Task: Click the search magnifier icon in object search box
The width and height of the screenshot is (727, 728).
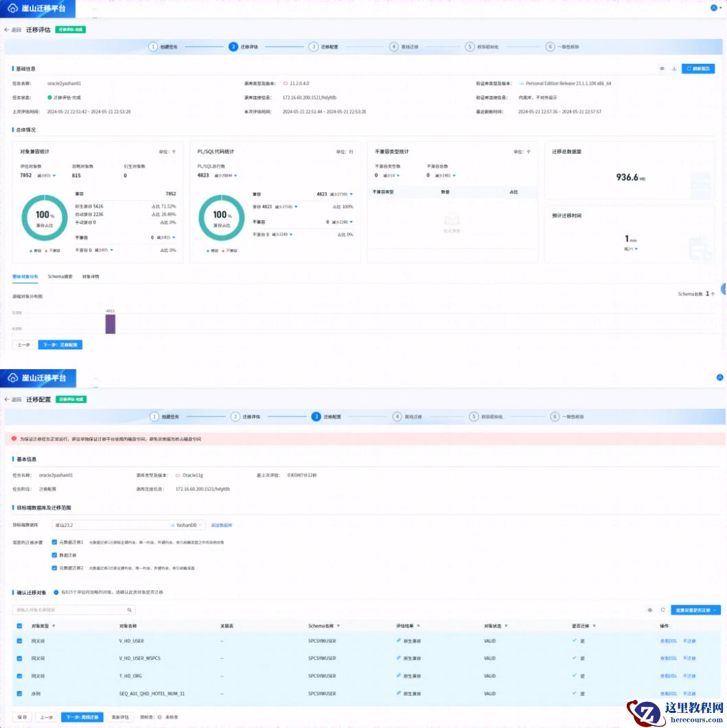Action: 129,609
